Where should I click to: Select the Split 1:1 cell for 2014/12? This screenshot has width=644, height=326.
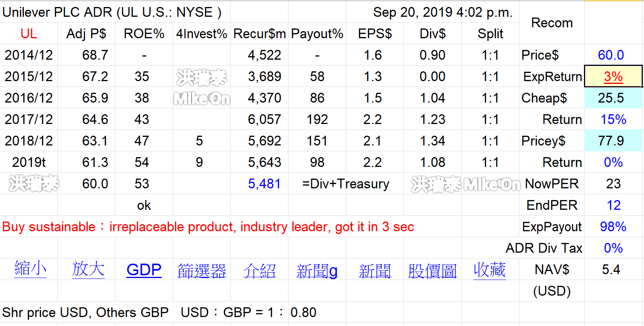point(490,55)
